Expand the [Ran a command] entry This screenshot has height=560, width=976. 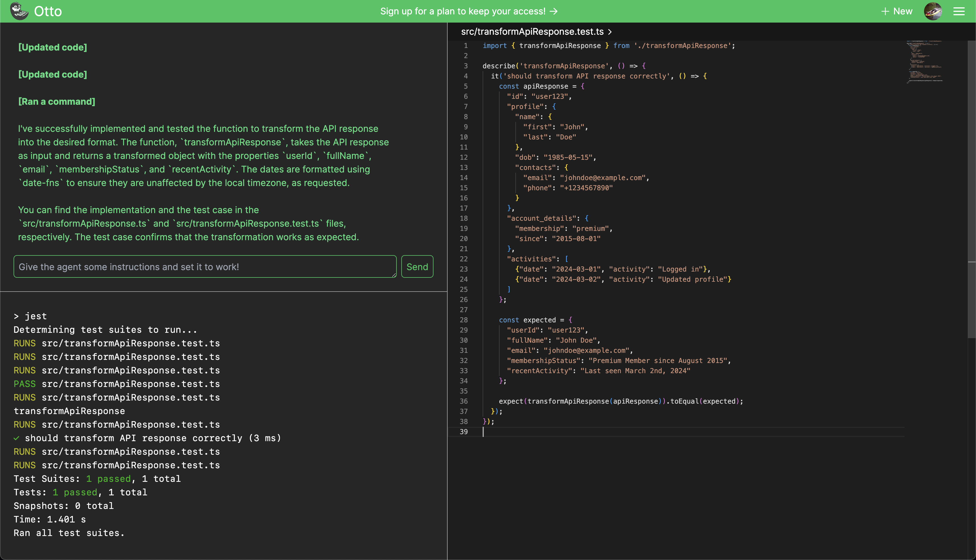56,102
